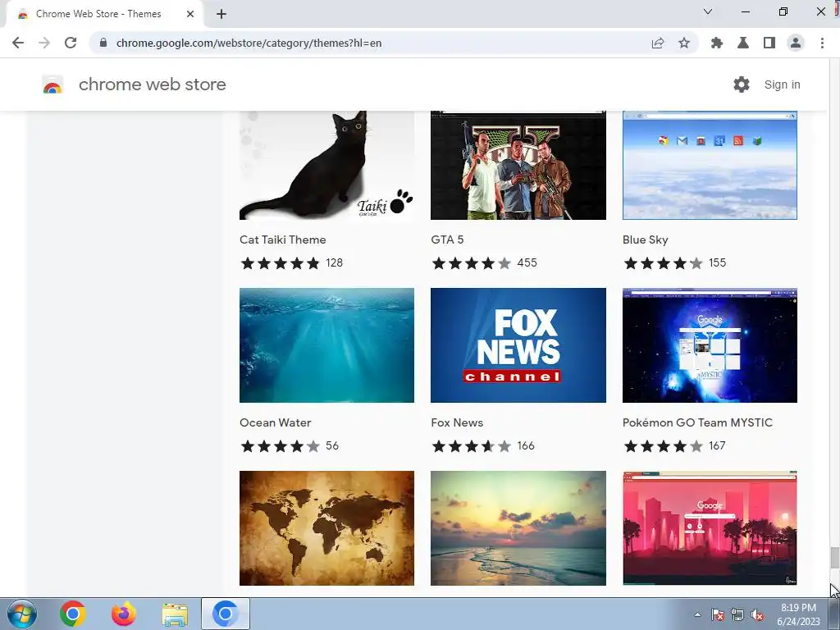Switch to active Chromium taskbar window

pyautogui.click(x=226, y=614)
